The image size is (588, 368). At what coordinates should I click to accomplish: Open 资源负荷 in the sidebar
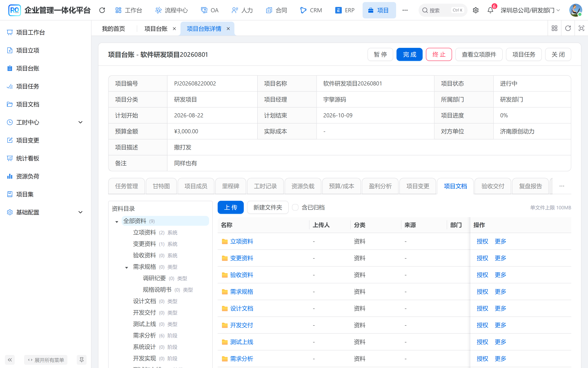27,176
